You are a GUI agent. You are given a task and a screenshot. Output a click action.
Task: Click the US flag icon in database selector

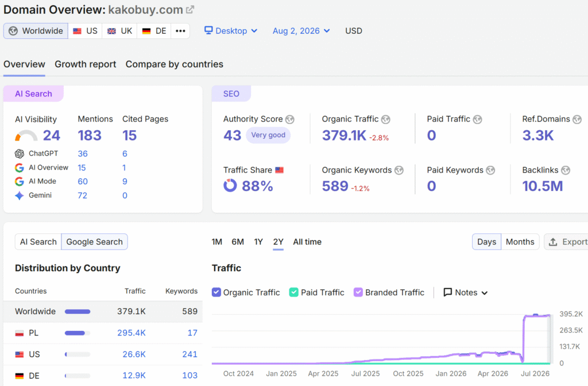click(78, 31)
